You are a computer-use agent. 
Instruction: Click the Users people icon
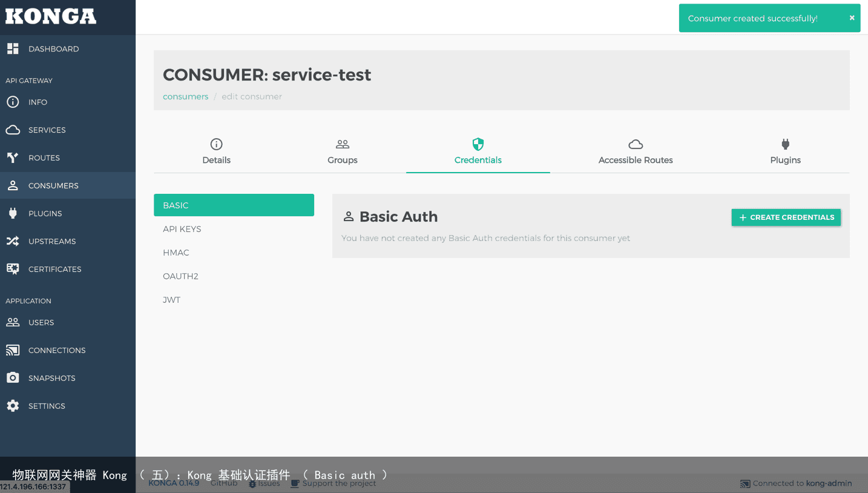(13, 322)
